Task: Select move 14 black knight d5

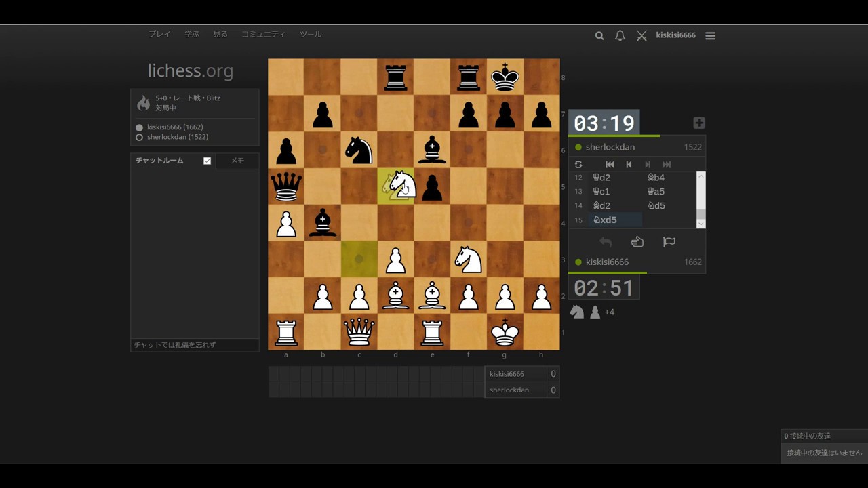Action: coord(669,205)
